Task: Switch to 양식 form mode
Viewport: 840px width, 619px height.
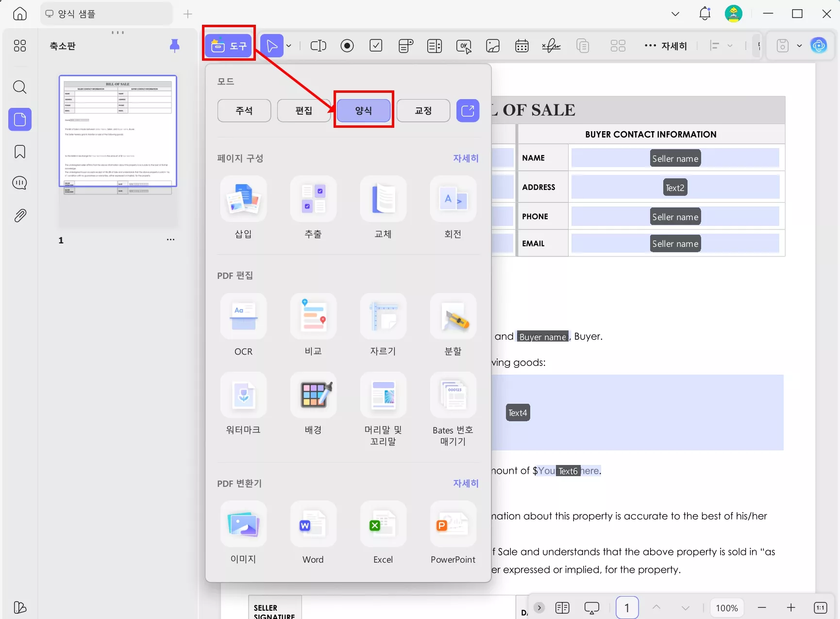Action: 364,111
